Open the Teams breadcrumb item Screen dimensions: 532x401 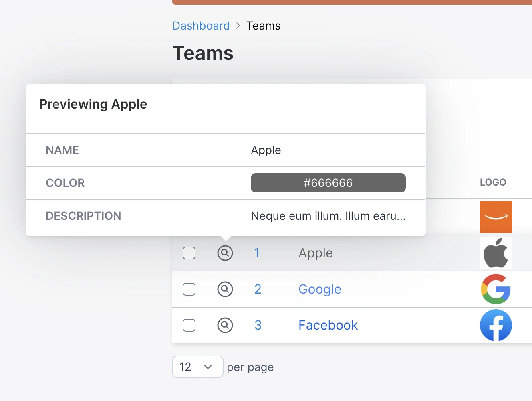point(263,26)
